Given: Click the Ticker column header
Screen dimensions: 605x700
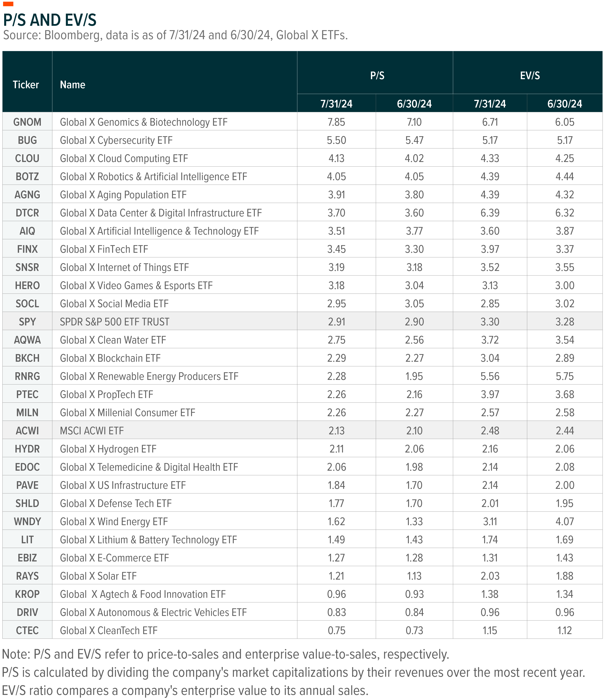Looking at the screenshot, I should [x=26, y=84].
